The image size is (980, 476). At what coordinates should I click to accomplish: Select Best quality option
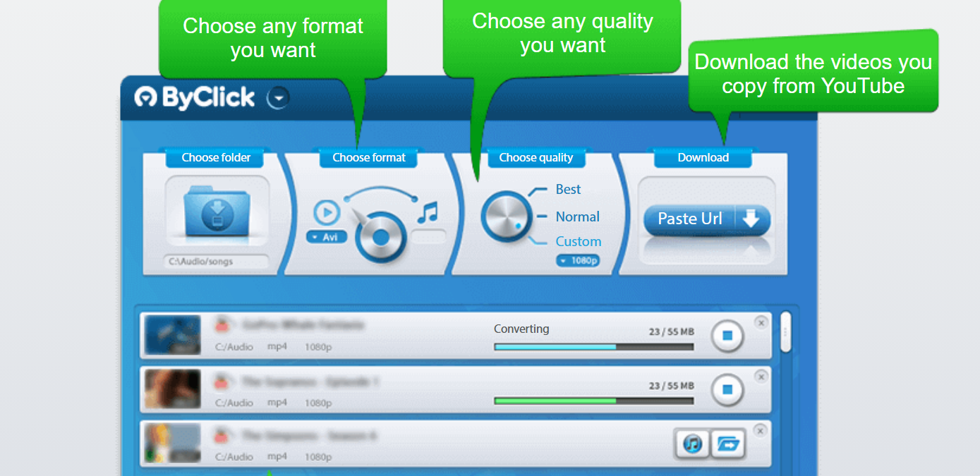(568, 189)
